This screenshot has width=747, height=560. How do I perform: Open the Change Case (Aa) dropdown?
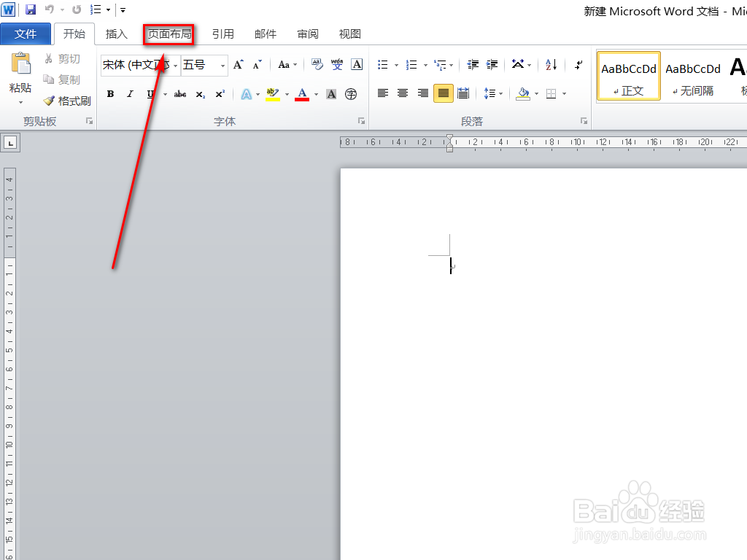tap(287, 64)
